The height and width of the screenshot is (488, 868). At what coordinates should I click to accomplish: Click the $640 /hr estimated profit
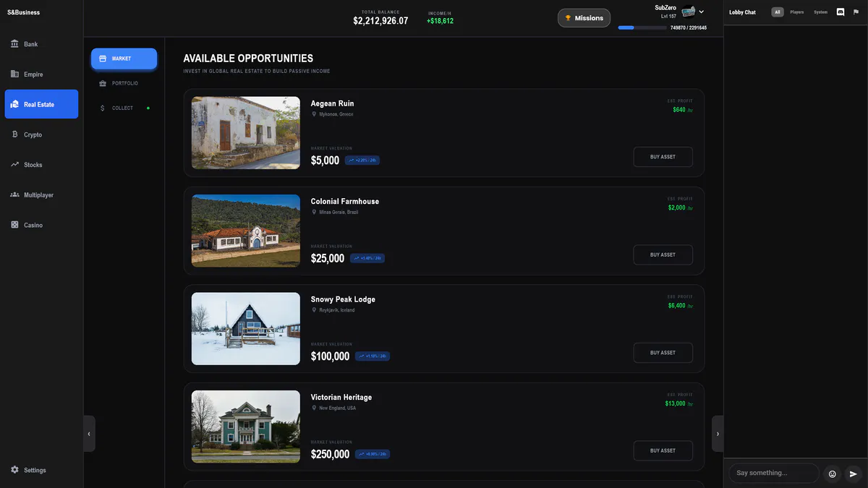[683, 110]
